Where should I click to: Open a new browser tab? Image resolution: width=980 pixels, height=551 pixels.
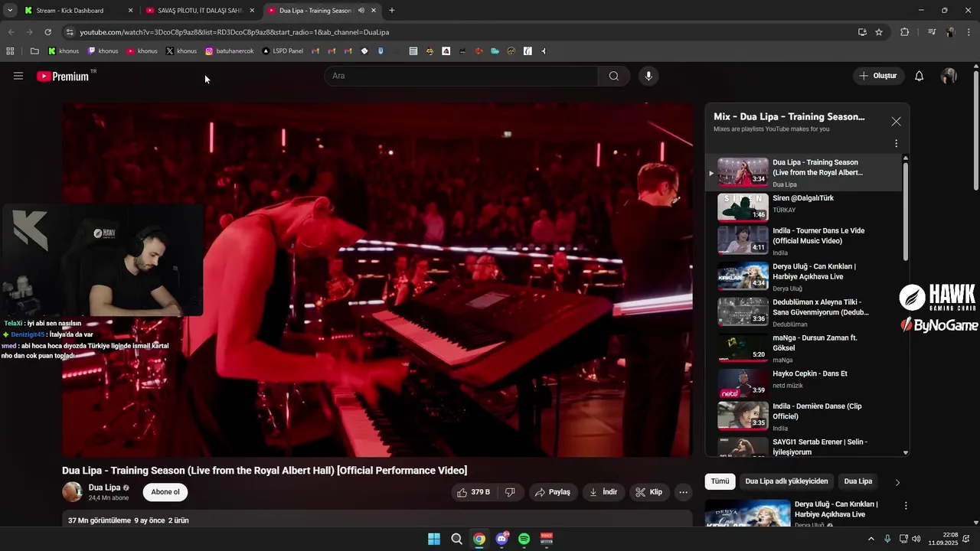pyautogui.click(x=392, y=11)
